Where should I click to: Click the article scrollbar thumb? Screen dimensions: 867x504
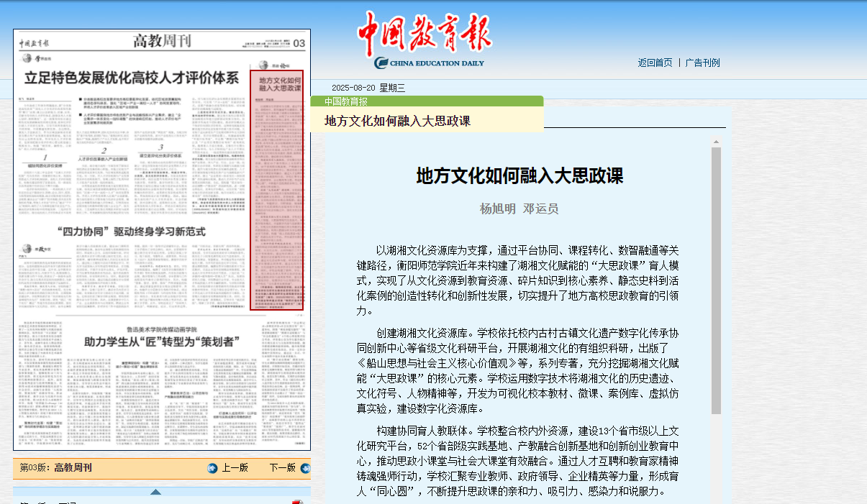point(716,280)
